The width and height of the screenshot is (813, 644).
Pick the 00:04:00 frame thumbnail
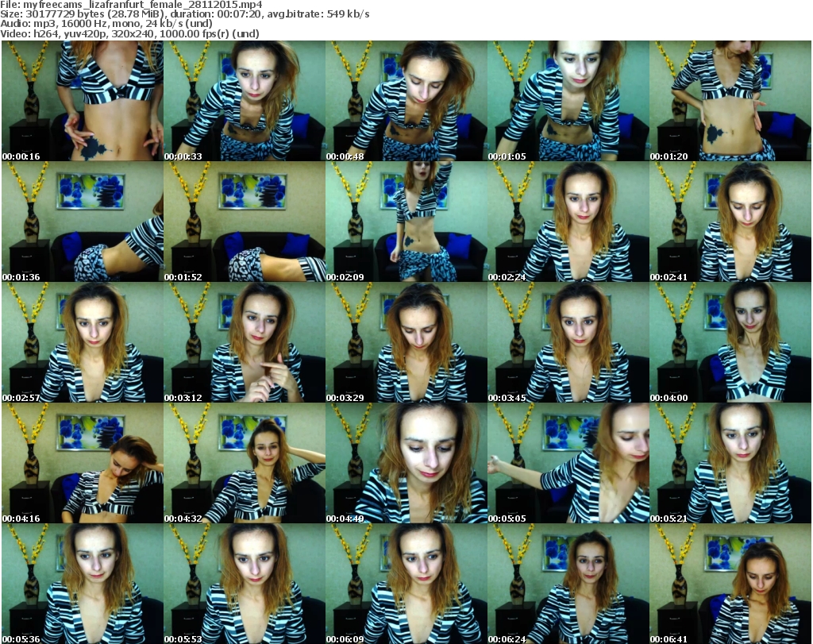730,343
